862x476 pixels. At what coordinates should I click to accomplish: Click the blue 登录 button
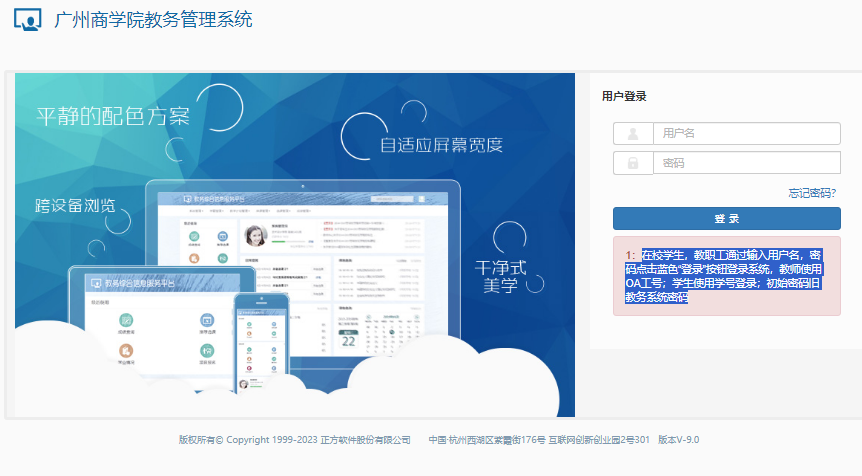(x=727, y=218)
